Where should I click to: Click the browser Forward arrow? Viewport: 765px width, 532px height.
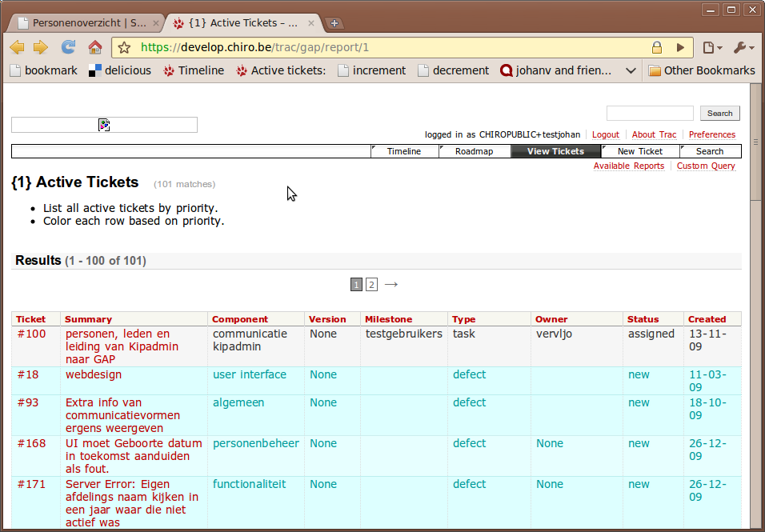(x=41, y=47)
